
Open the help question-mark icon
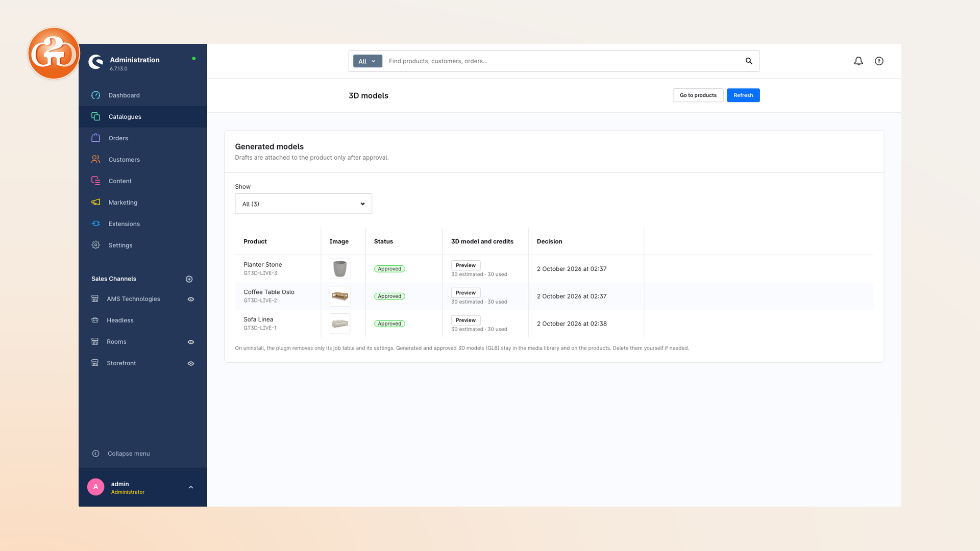click(879, 61)
